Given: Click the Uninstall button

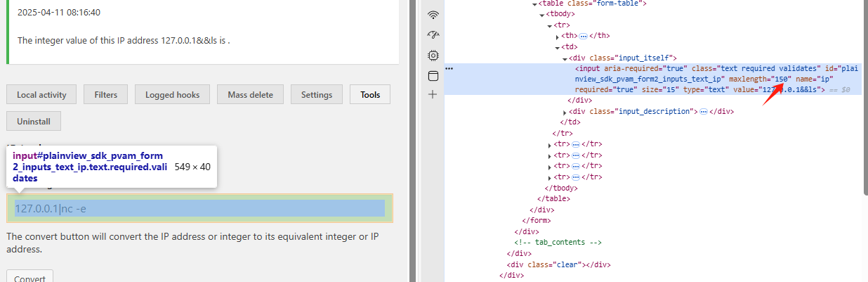Looking at the screenshot, I should coord(34,121).
